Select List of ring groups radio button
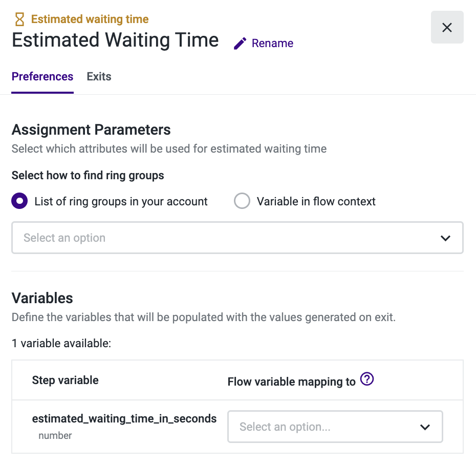 [19, 201]
